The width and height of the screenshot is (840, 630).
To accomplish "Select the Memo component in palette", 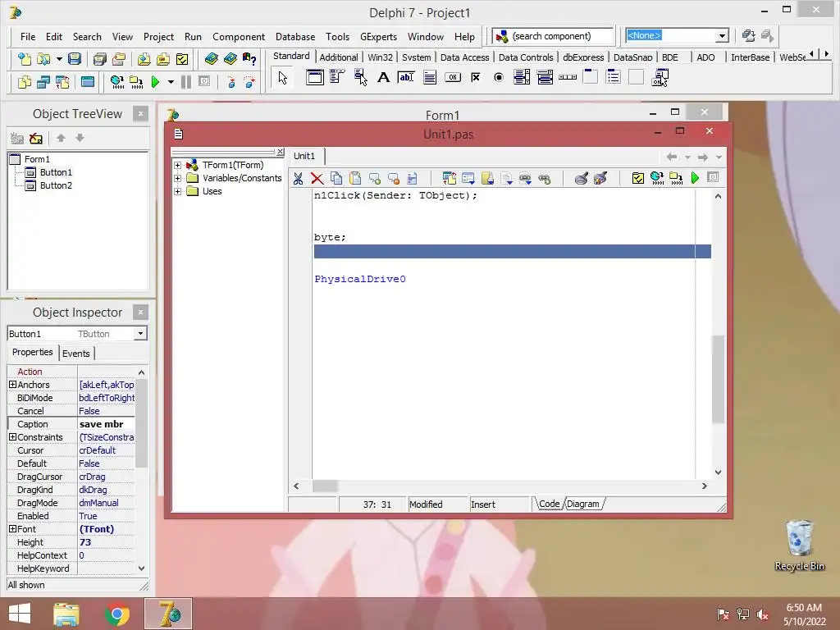I will coord(430,78).
